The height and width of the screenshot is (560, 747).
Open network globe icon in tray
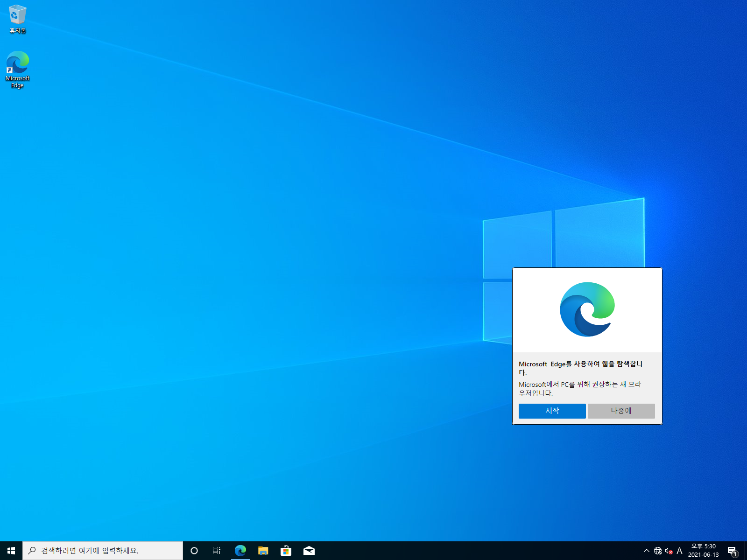(658, 551)
